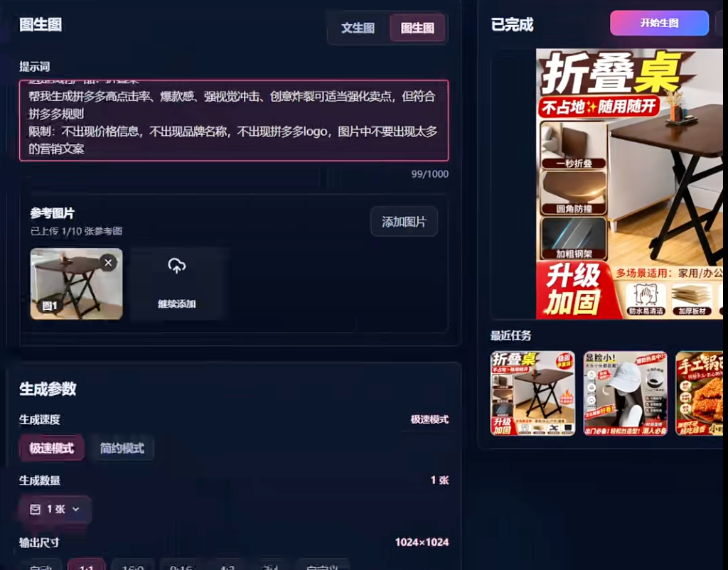Viewport: 728px width, 570px height.
Task: Select the 1:1 output size ratio
Action: coord(86,565)
